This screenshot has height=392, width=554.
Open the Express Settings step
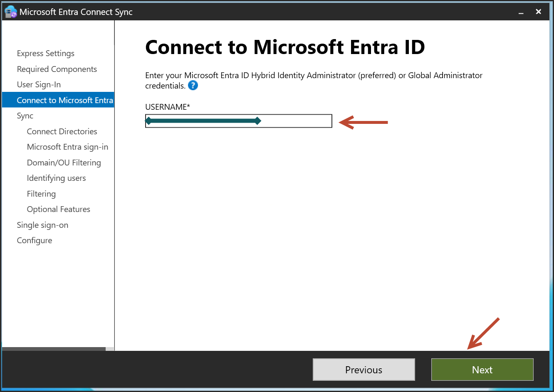[46, 53]
